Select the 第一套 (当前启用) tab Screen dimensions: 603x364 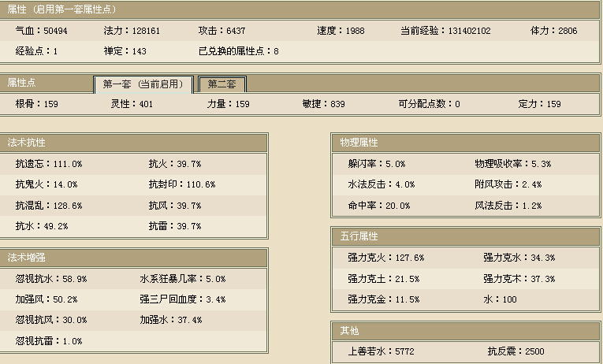[x=143, y=84]
